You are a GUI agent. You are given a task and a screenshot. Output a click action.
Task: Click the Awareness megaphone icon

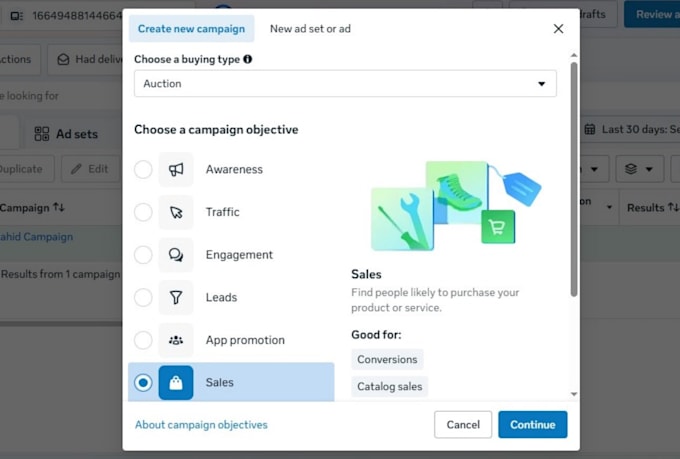point(176,169)
